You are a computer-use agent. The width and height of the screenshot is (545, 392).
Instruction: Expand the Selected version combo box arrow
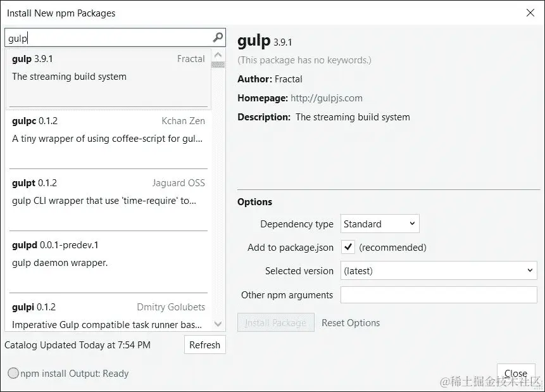pyautogui.click(x=530, y=270)
